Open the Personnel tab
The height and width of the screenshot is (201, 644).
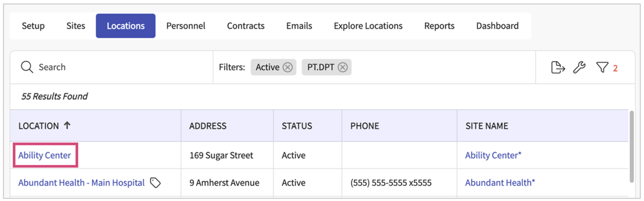[x=185, y=26]
